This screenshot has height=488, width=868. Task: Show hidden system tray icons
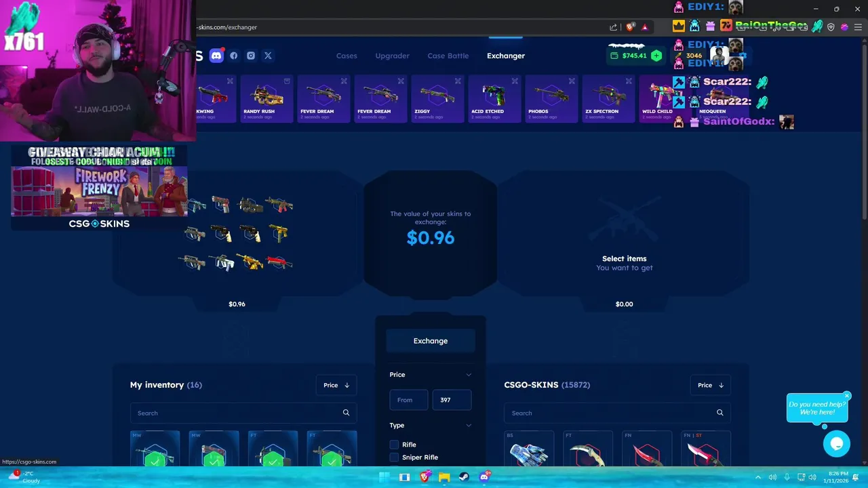pyautogui.click(x=758, y=477)
